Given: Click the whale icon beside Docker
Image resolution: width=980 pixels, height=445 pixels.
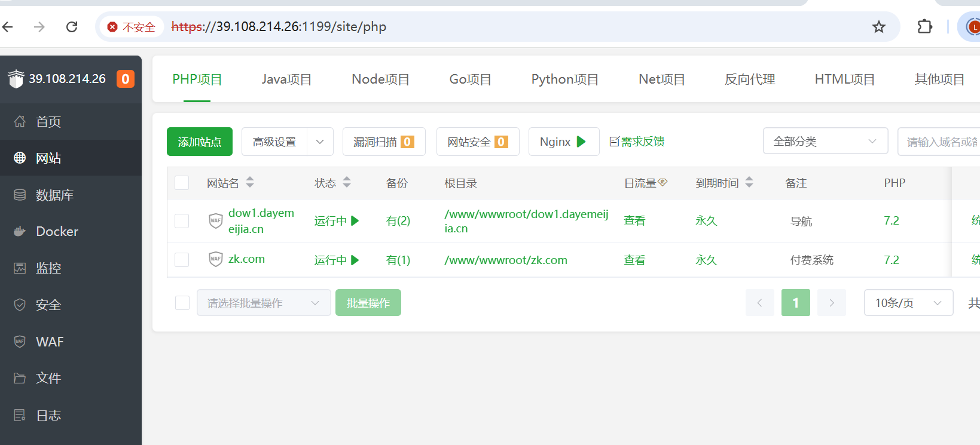Looking at the screenshot, I should [x=20, y=231].
